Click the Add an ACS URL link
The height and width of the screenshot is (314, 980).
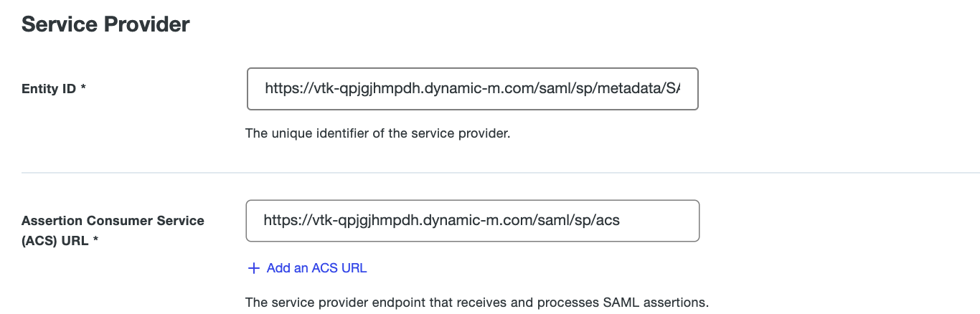316,268
